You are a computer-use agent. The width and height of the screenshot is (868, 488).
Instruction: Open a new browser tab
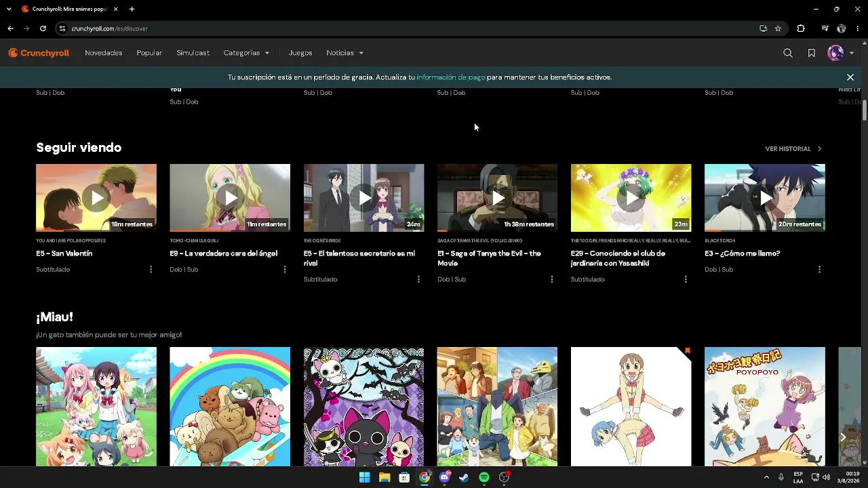coord(132,9)
